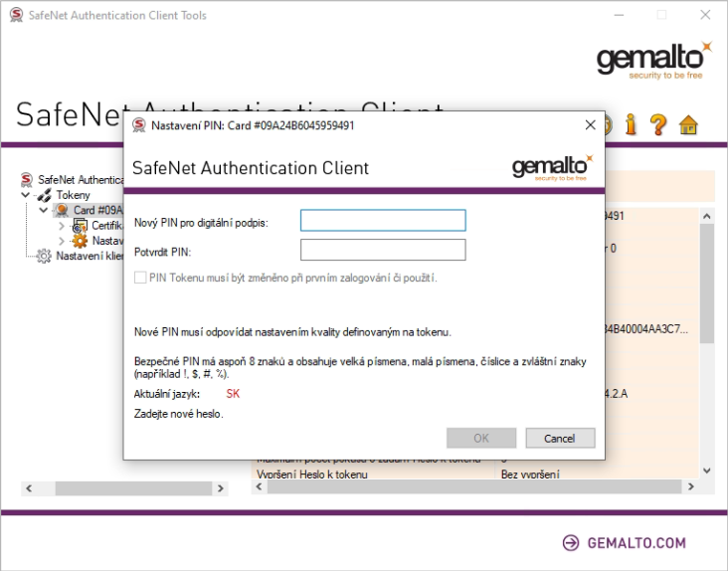
Task: Open the About info icon
Action: coord(630,124)
